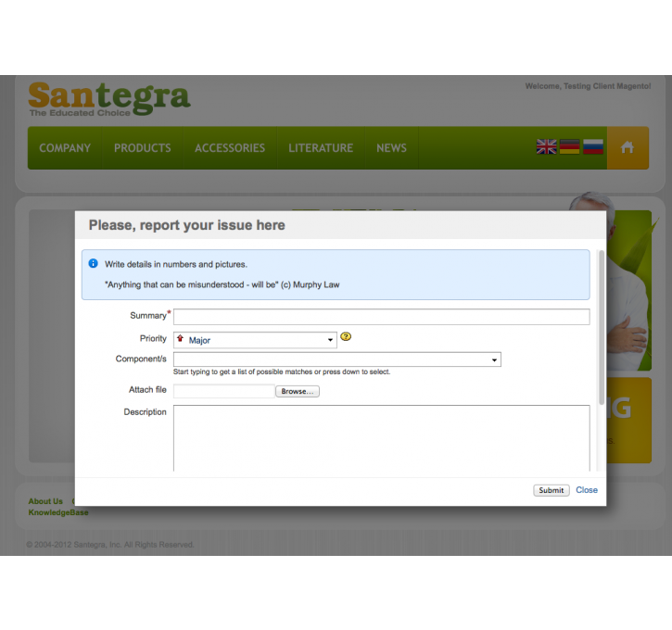Click the dialog's vertical scrollbar
672x630 pixels.
point(602,326)
